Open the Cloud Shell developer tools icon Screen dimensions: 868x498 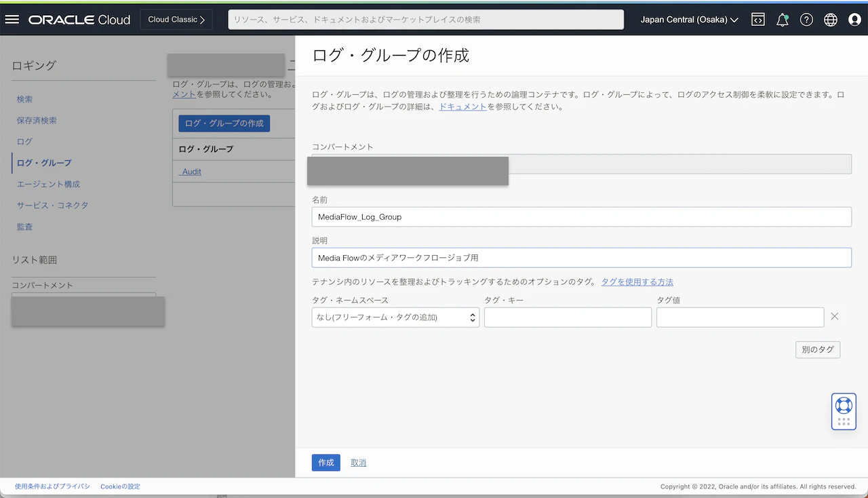coord(758,20)
